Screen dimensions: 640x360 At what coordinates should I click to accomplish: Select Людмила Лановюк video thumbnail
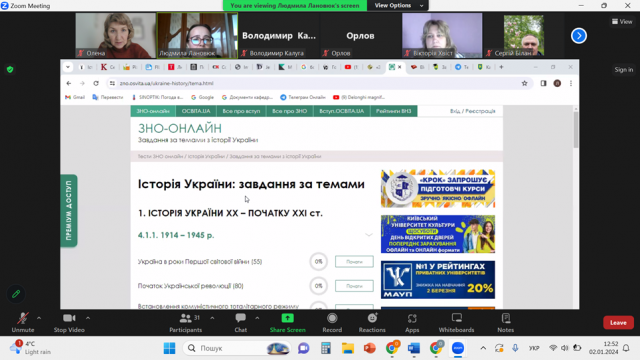pos(197,36)
